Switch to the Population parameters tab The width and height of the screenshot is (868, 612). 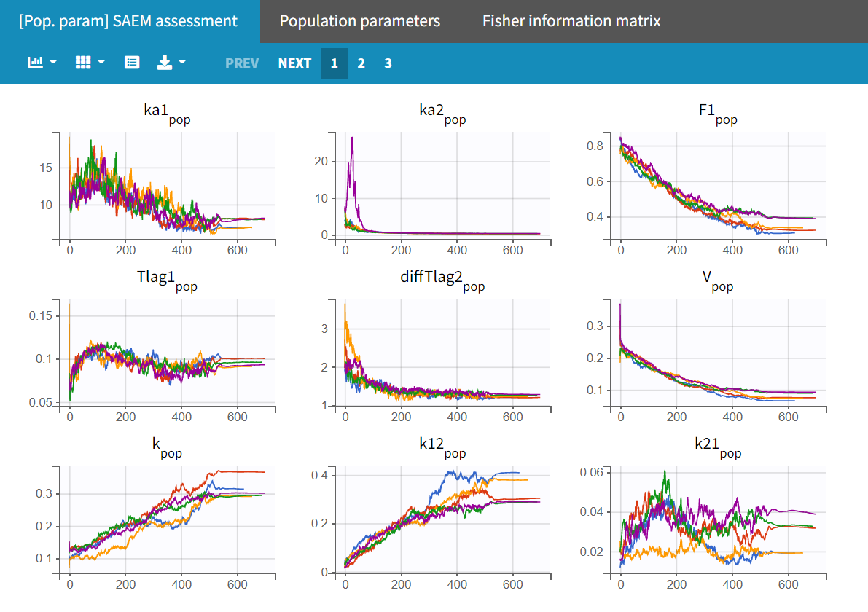[x=359, y=21]
